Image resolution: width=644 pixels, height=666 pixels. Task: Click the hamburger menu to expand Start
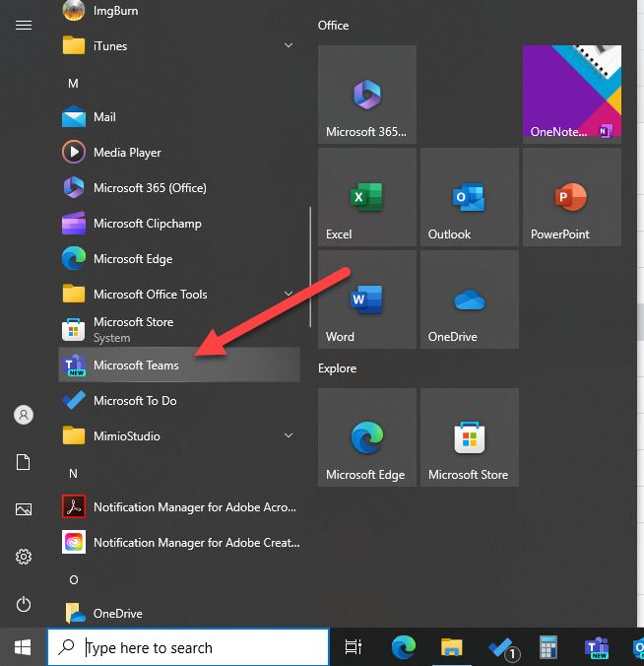click(24, 26)
